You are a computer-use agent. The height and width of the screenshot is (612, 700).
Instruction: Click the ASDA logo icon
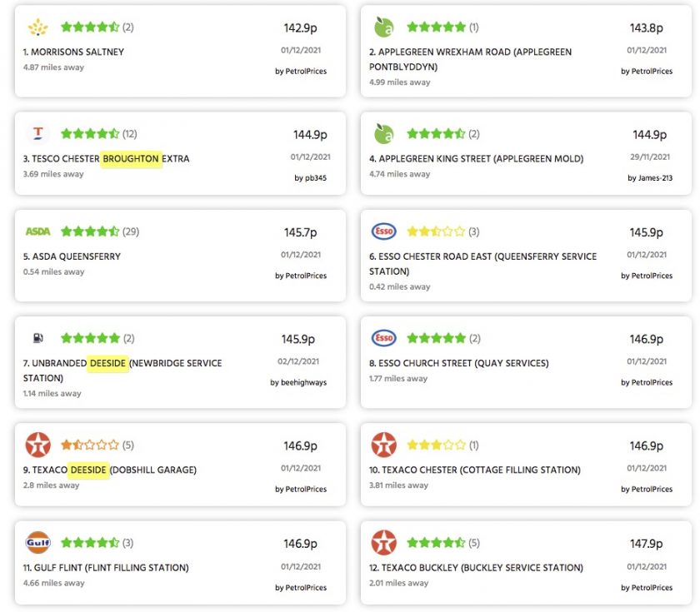click(37, 231)
